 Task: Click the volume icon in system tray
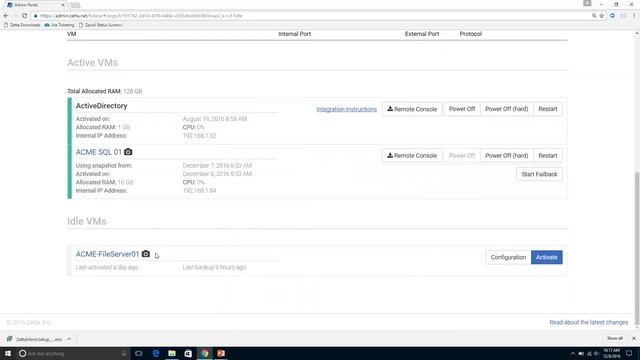point(596,353)
